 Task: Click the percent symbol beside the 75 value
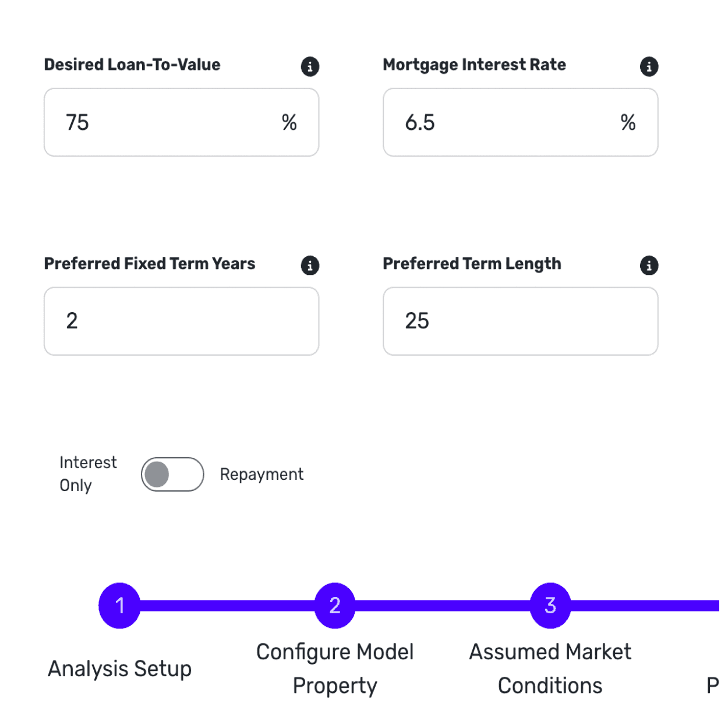pos(289,122)
